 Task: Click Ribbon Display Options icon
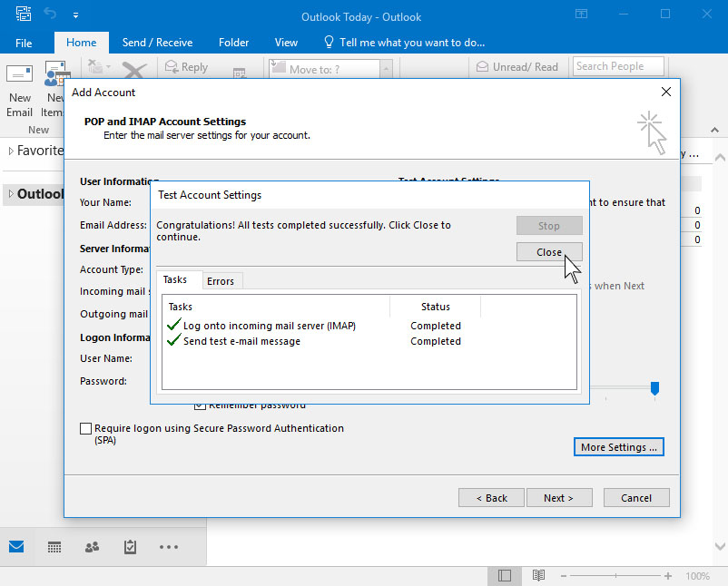(581, 14)
